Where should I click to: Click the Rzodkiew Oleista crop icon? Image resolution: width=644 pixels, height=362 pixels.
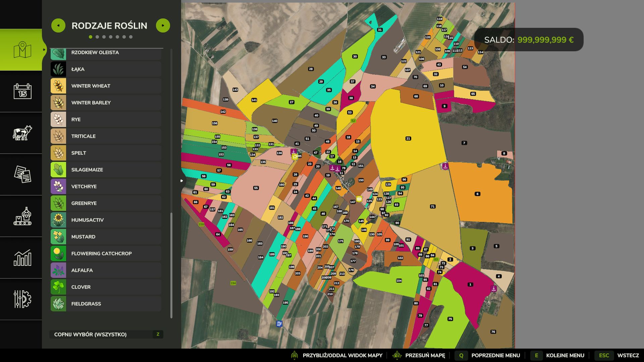[x=58, y=54]
